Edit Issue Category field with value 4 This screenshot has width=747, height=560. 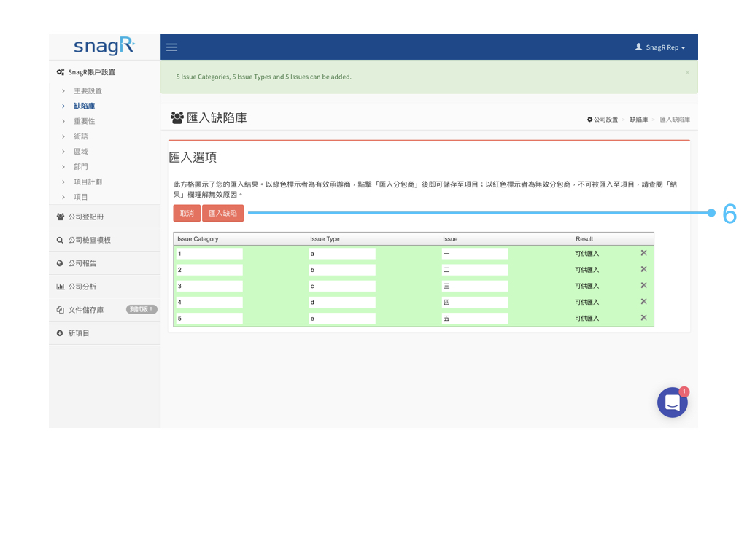point(209,303)
